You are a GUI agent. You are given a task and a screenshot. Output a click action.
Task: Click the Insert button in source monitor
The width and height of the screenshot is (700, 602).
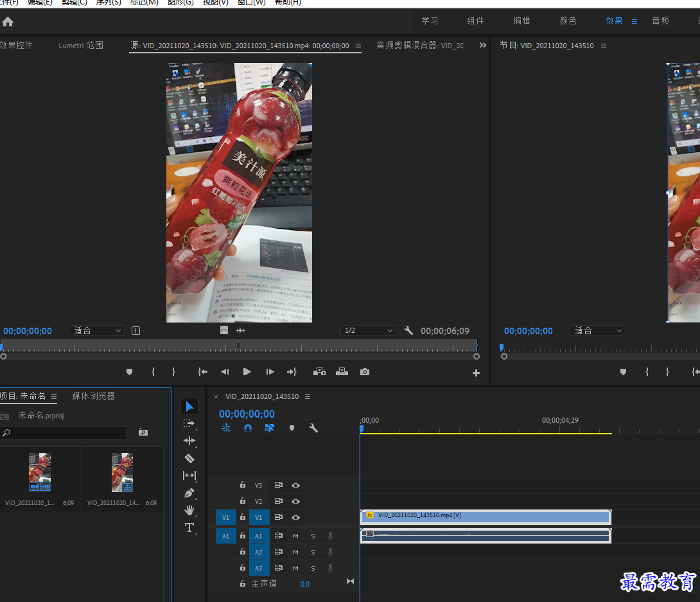[x=319, y=371]
